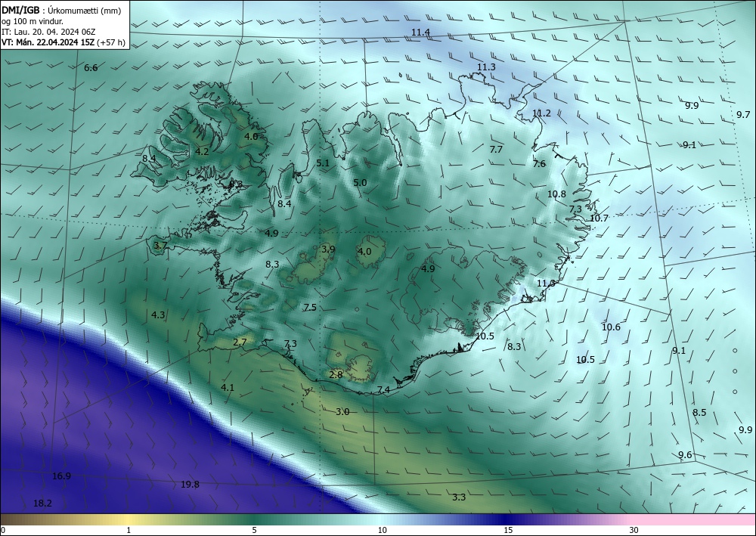The width and height of the screenshot is (756, 536).
Task: Click the 5.1 map value
Action: coord(323,163)
